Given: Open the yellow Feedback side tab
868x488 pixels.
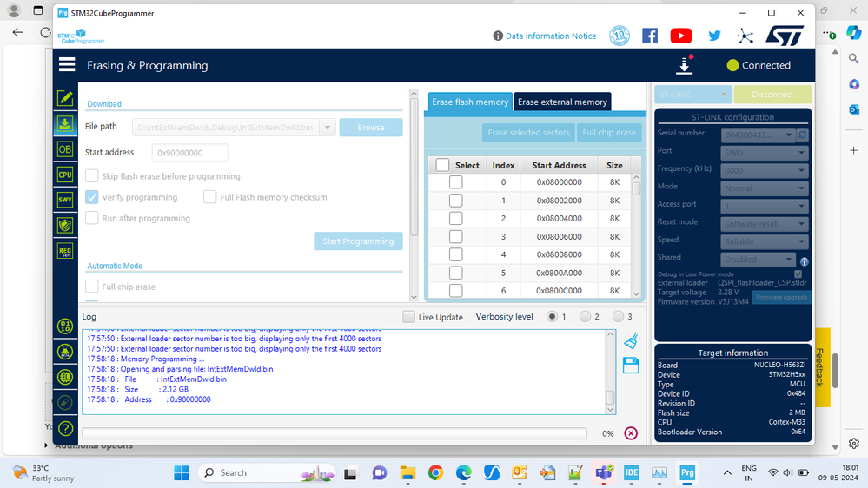Looking at the screenshot, I should click(x=822, y=367).
